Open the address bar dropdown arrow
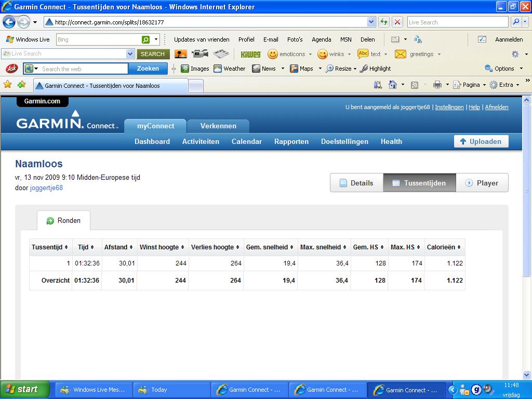 371,22
